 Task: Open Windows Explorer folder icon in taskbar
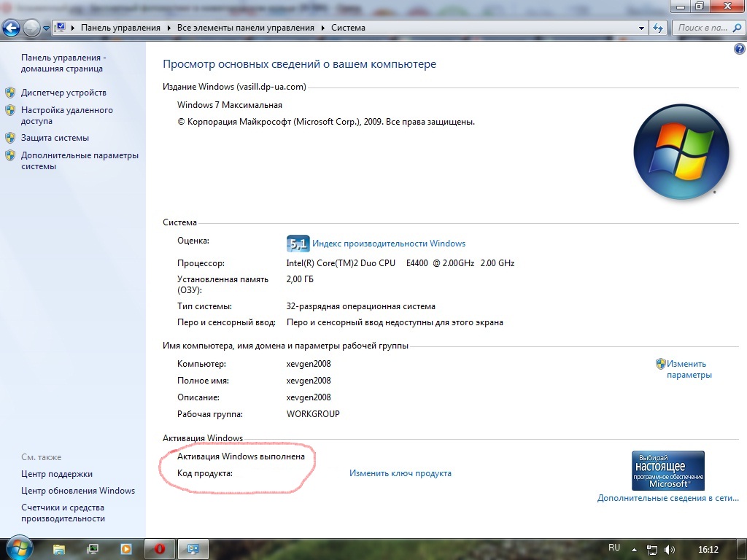pos(59,548)
